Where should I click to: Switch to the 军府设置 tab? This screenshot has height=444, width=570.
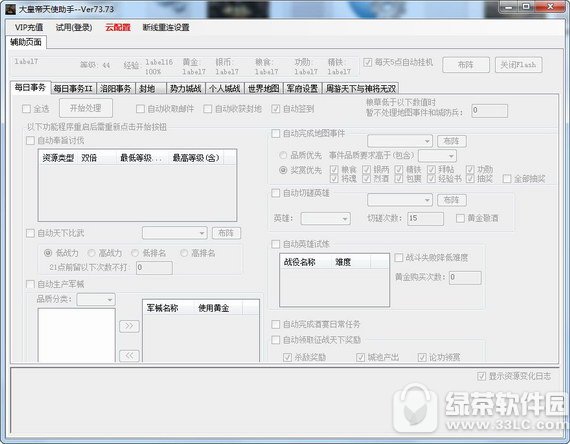302,88
